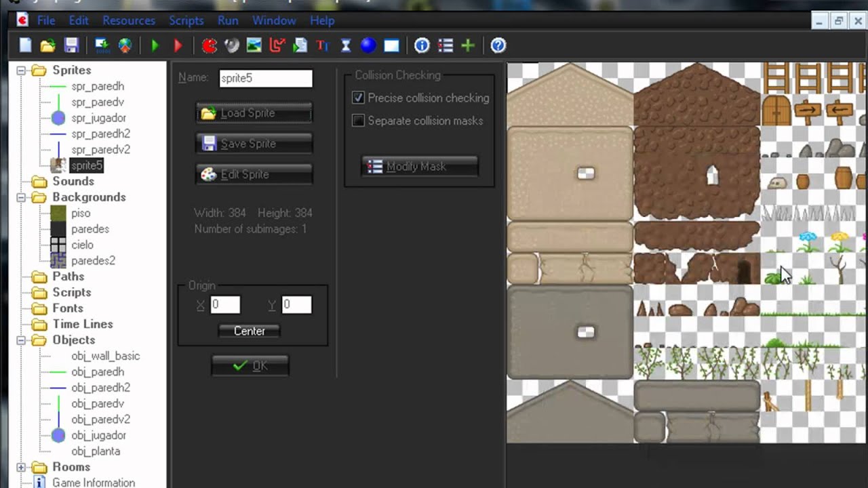The width and height of the screenshot is (868, 488).
Task: Create a new background resource
Action: click(x=254, y=45)
